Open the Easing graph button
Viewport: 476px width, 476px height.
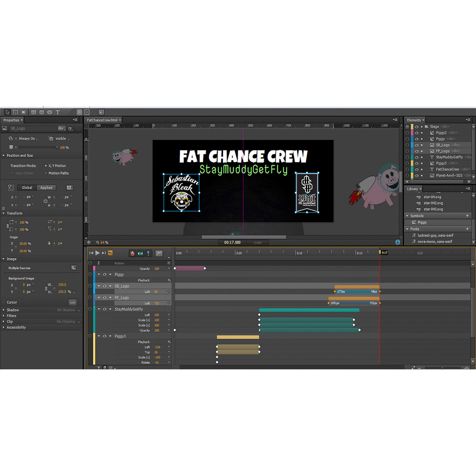tap(159, 253)
